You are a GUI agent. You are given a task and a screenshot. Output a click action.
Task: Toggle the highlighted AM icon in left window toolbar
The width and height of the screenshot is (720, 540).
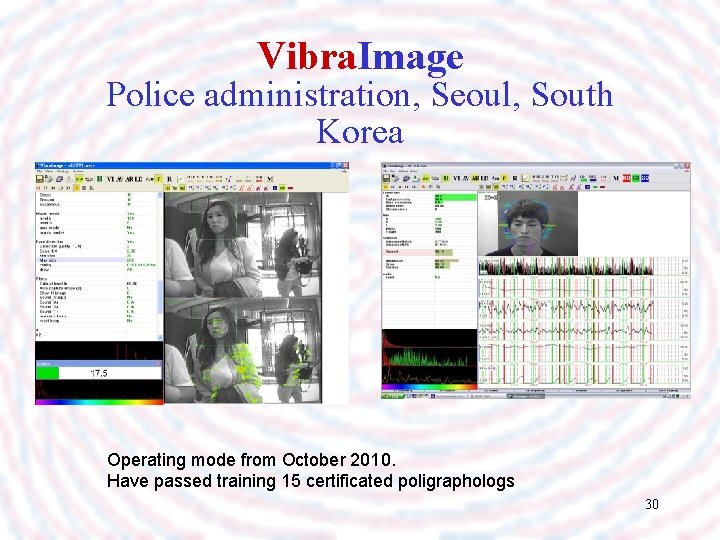(x=79, y=179)
